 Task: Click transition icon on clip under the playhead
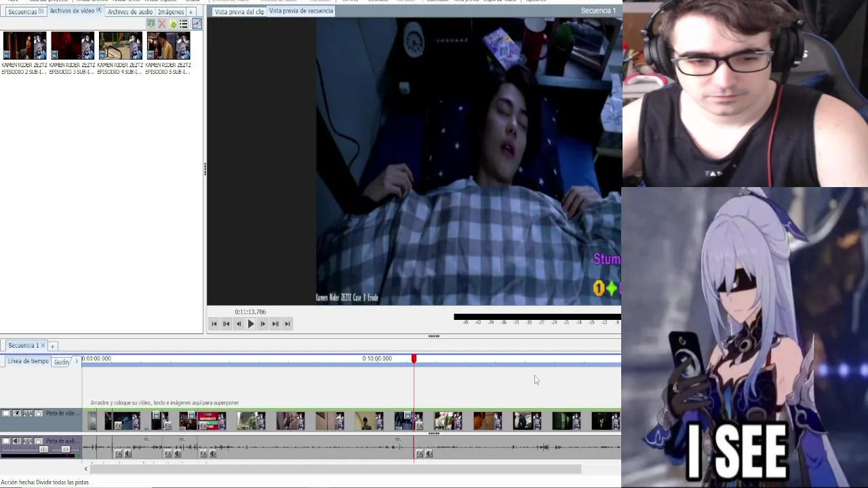point(408,415)
